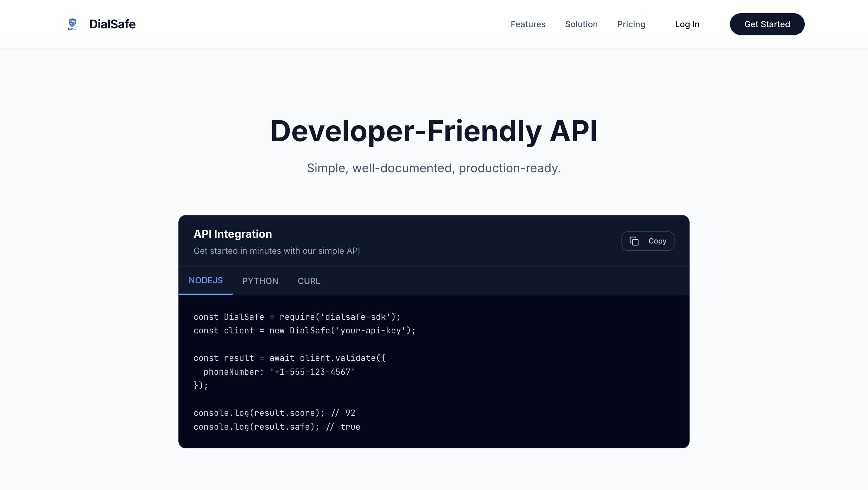
Task: Select the NODEJS code tab
Action: pyautogui.click(x=206, y=281)
